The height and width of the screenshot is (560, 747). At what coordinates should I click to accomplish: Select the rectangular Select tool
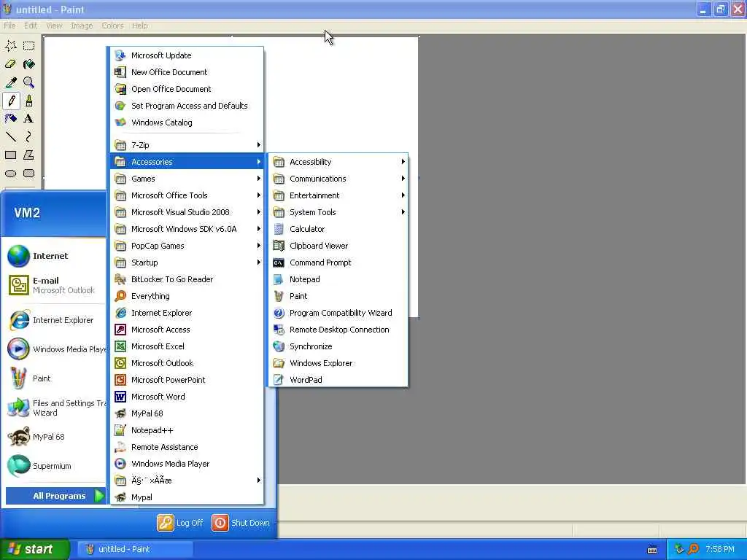(x=28, y=46)
